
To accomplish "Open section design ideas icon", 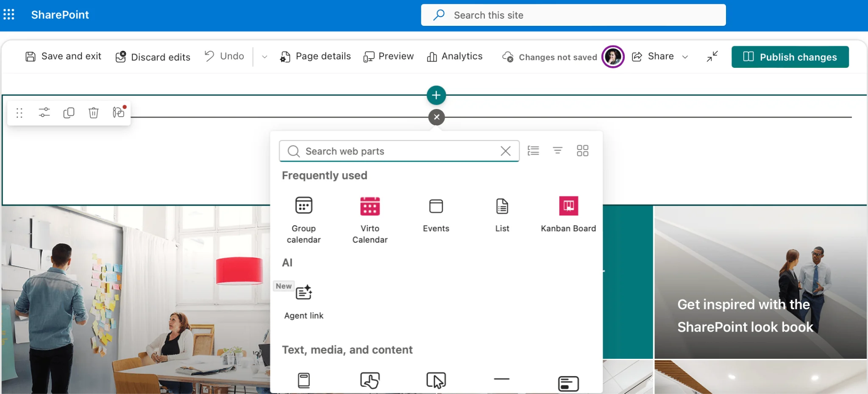I will pyautogui.click(x=119, y=112).
